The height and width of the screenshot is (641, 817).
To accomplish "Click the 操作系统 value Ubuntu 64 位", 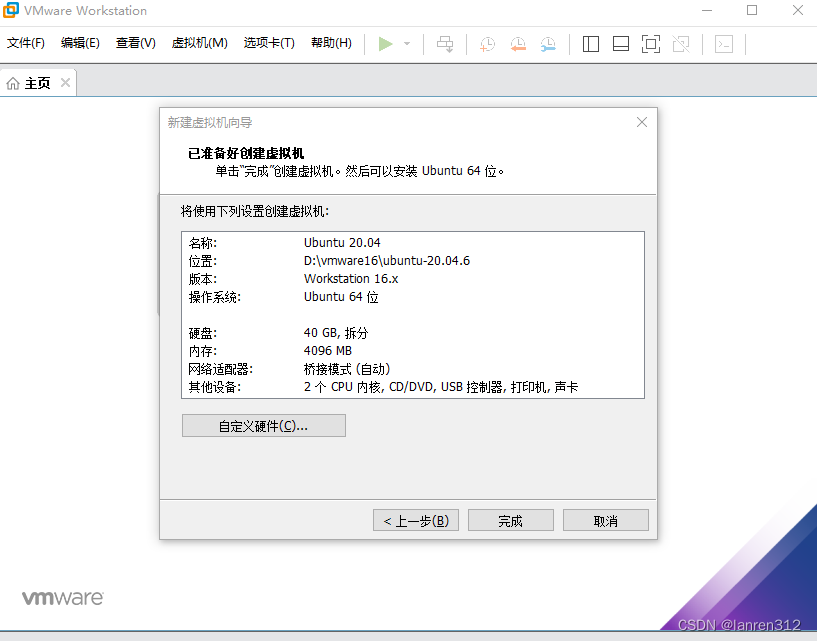I will point(341,297).
